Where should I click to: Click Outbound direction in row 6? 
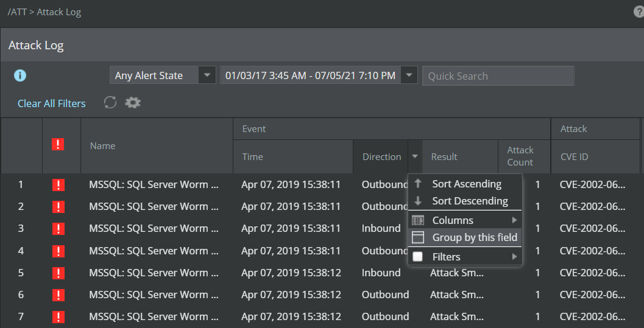pyautogui.click(x=385, y=295)
